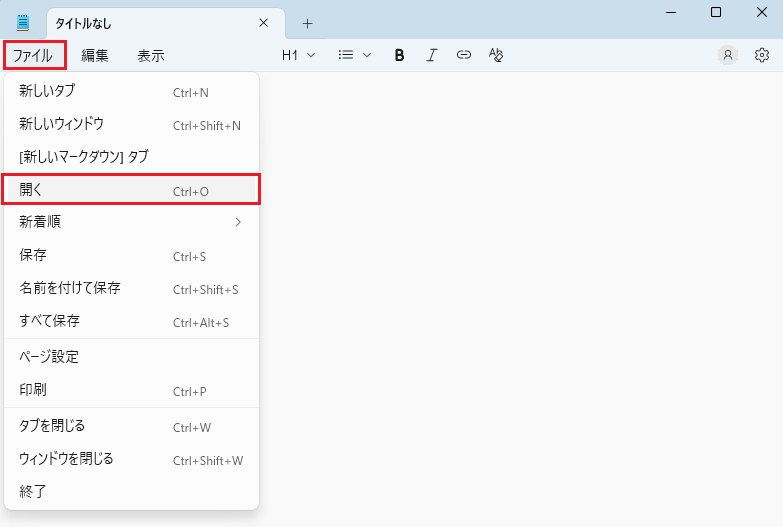Click the account profile icon
This screenshot has height=527, width=783.
point(727,56)
